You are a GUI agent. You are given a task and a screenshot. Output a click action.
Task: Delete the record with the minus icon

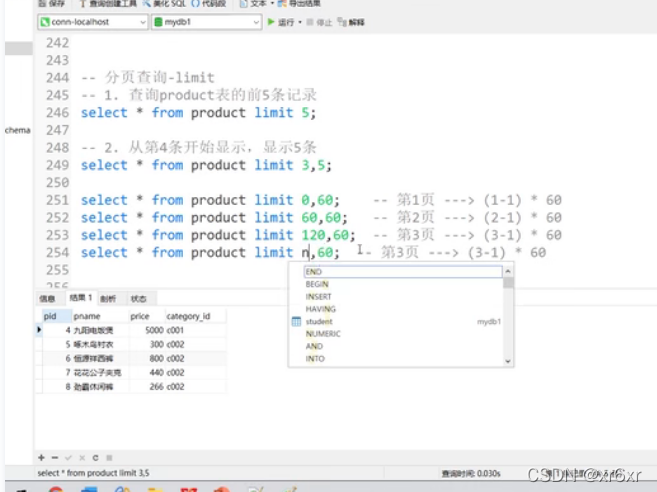pos(55,458)
